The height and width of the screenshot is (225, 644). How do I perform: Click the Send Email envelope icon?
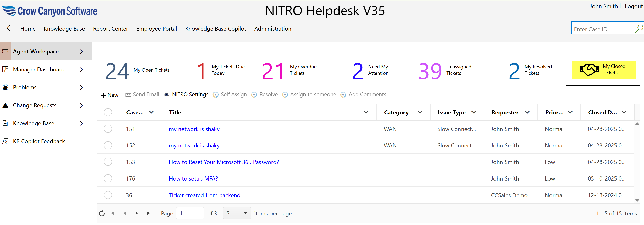tap(128, 95)
